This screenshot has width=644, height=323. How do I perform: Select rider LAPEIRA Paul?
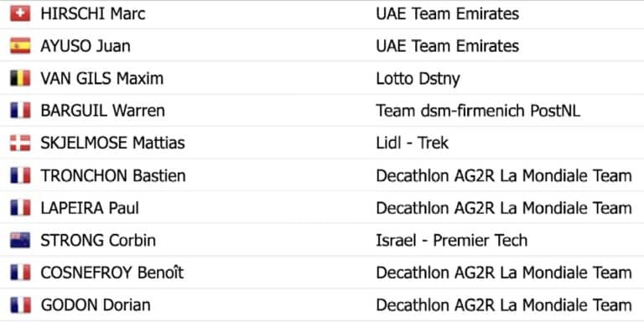90,208
